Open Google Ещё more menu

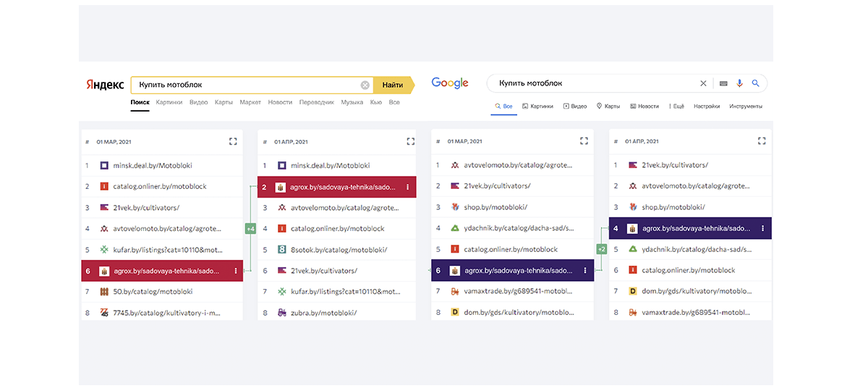pyautogui.click(x=676, y=106)
